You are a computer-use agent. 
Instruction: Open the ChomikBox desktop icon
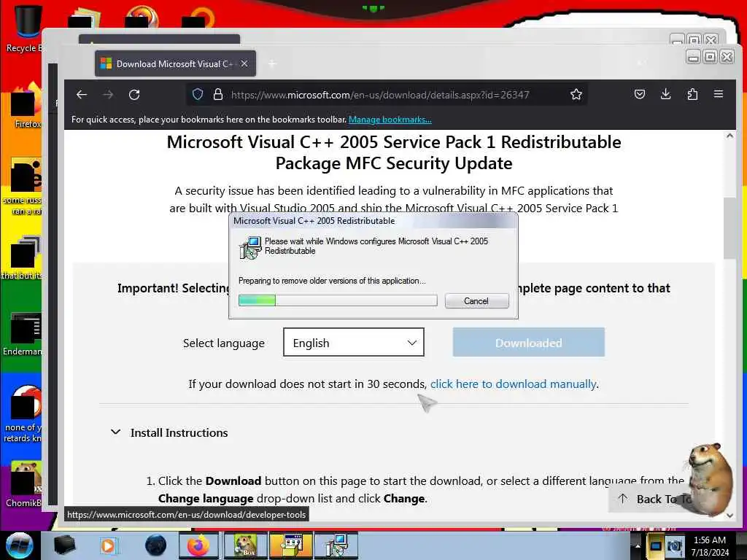(24, 483)
